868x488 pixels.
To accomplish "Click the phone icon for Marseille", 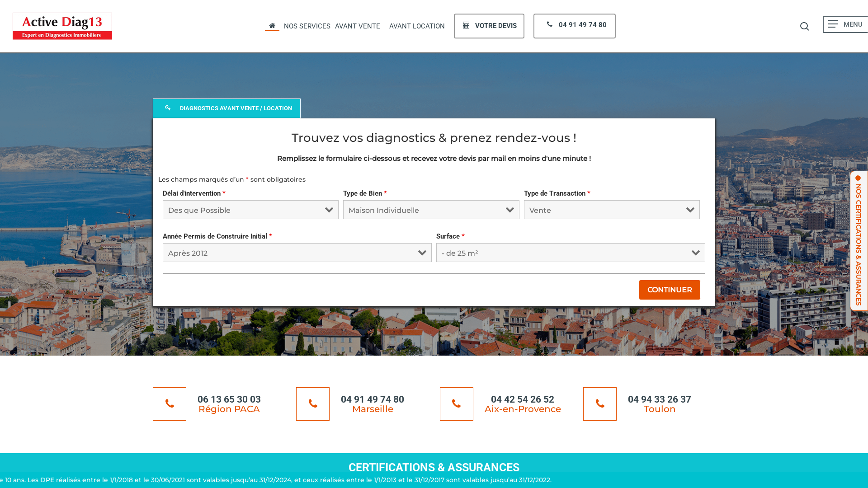I will [312, 404].
